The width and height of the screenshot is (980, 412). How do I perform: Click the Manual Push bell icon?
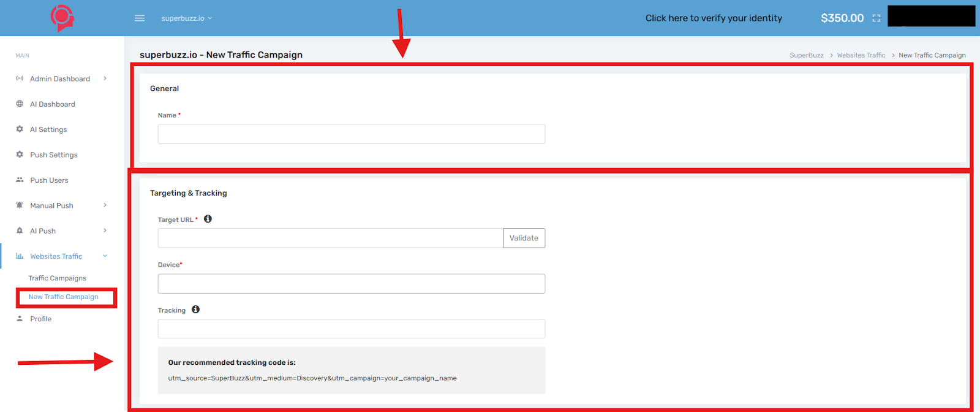pos(20,205)
